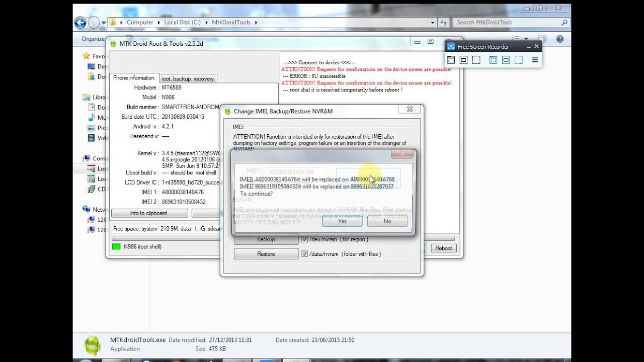Open the recent locations dropdown arrow
The image size is (644, 362).
tap(104, 23)
